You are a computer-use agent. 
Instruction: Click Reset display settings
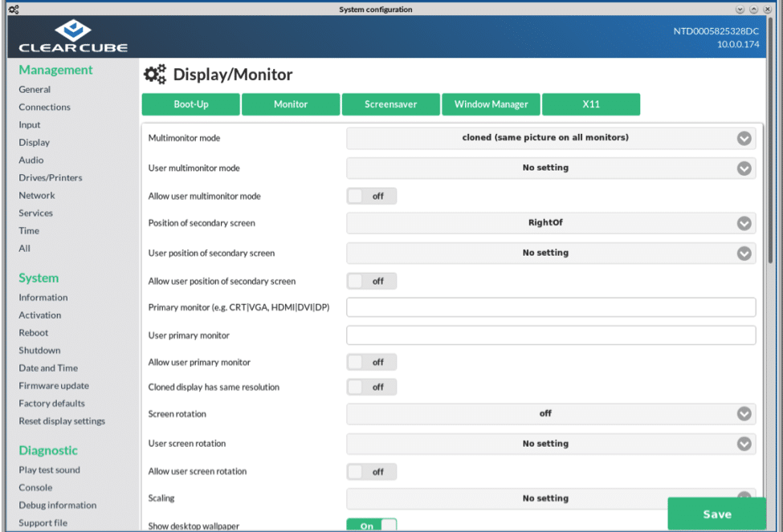pos(62,421)
